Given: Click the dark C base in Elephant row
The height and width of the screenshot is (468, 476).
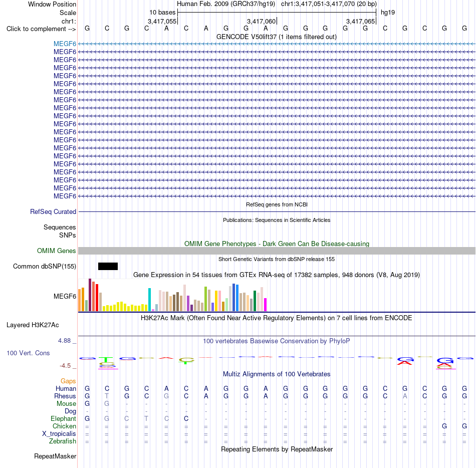Looking at the screenshot, I should tap(186, 418).
